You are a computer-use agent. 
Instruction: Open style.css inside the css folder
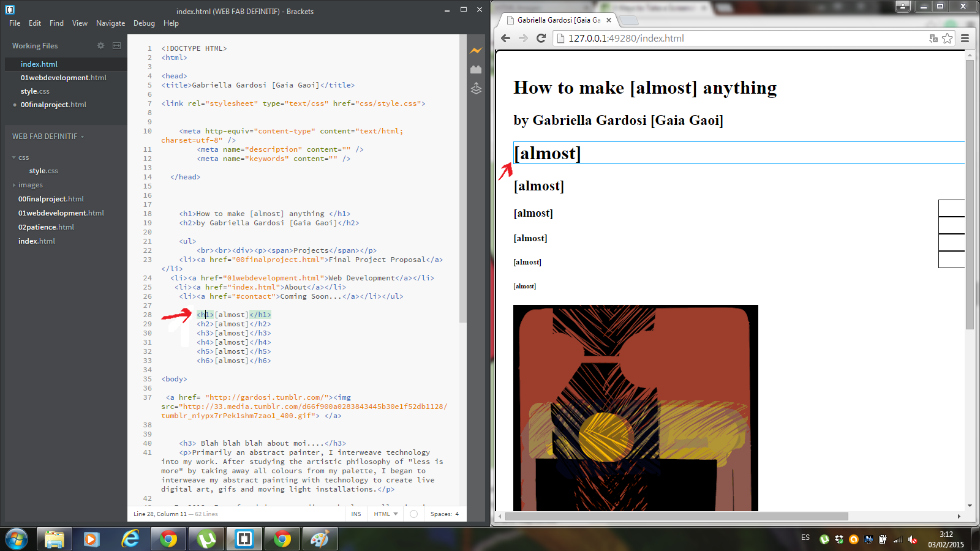tap(43, 171)
